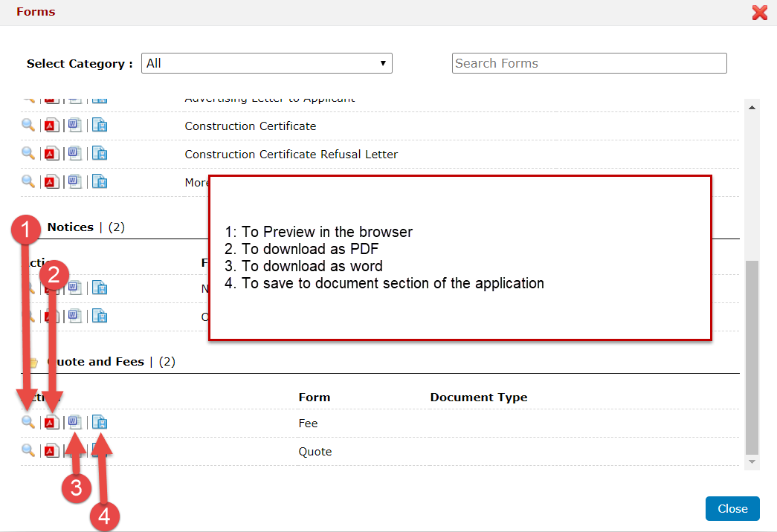Screen dimensions: 777x532
Task: Preview Construction Certificate Refusal Letter
Action: (x=28, y=153)
